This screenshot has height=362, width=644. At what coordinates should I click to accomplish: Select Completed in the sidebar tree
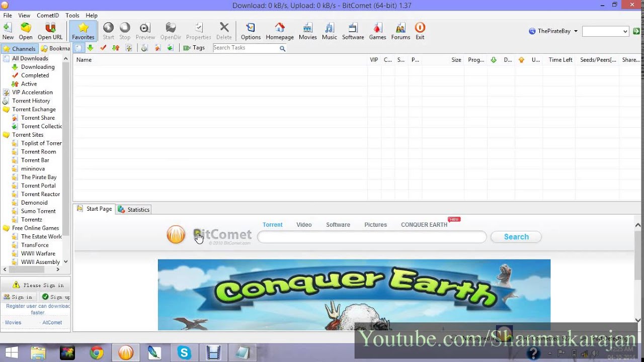35,75
